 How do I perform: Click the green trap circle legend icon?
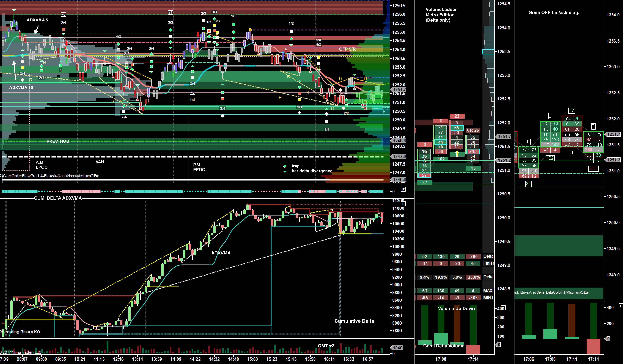tap(285, 166)
